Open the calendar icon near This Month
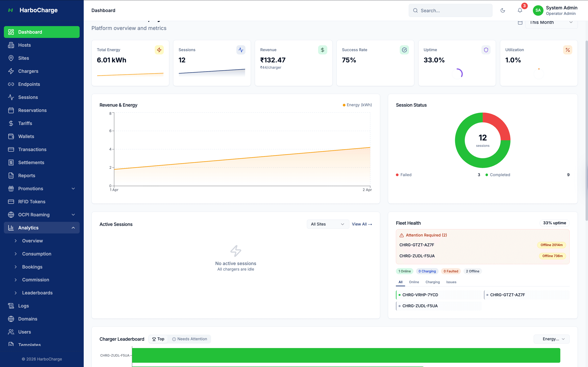588x367 pixels. tap(520, 22)
